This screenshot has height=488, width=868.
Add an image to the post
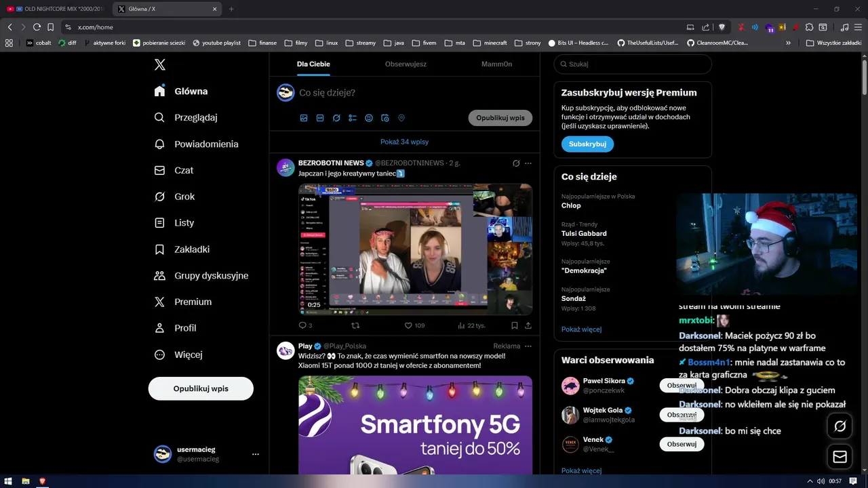click(304, 118)
